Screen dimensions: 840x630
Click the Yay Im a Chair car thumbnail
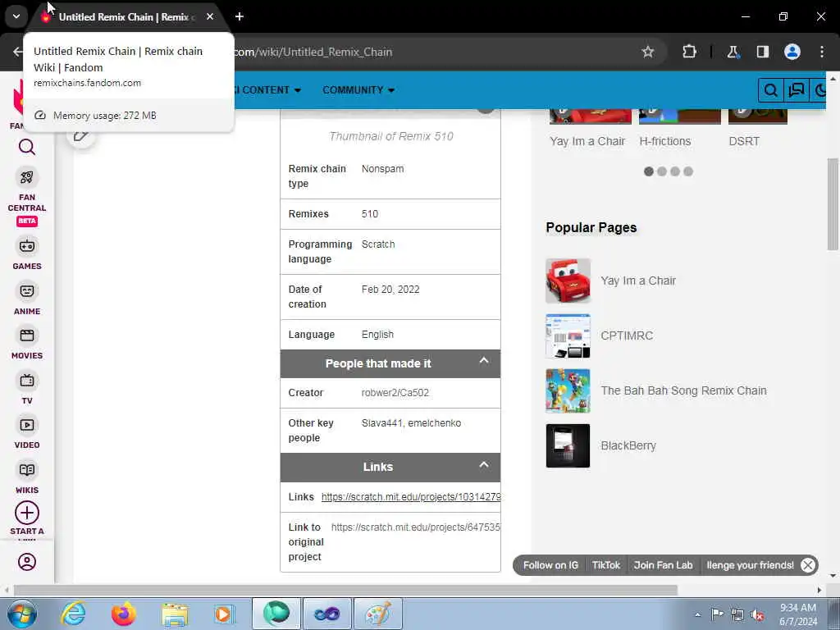click(568, 281)
